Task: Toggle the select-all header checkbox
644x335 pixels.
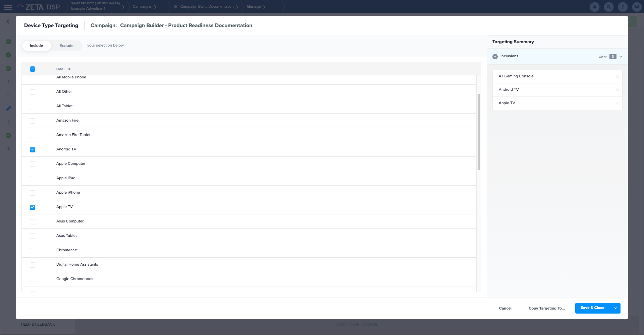Action: tap(33, 69)
